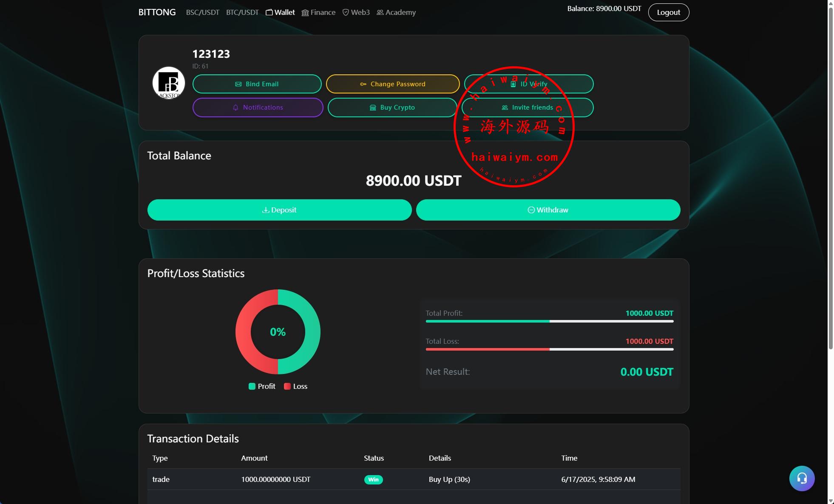The width and height of the screenshot is (834, 504).
Task: Open customer support headset chat icon
Action: tap(802, 479)
